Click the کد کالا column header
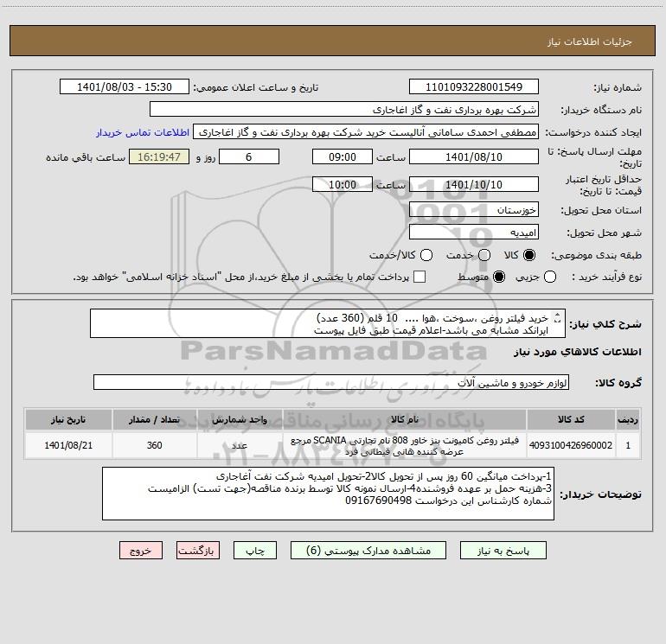Viewport: 666px width, 644px height. pos(571,419)
